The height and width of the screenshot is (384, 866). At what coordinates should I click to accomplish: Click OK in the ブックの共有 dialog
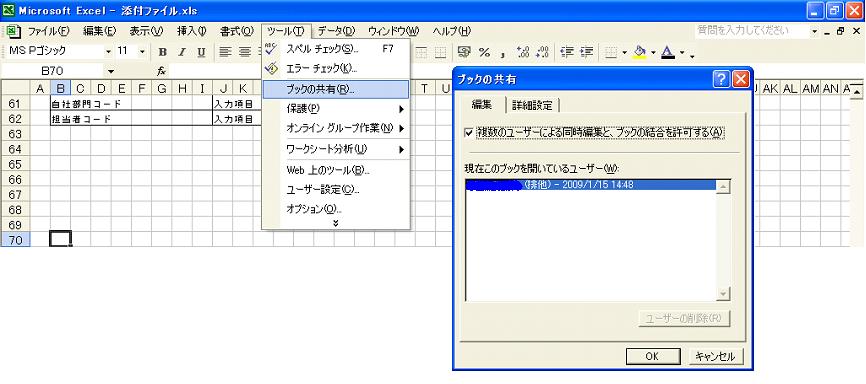tap(652, 356)
